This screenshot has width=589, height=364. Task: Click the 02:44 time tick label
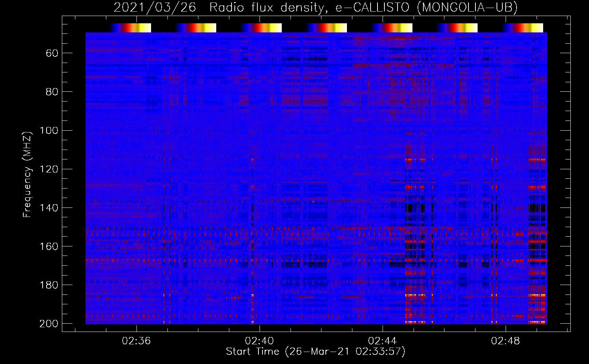point(382,341)
